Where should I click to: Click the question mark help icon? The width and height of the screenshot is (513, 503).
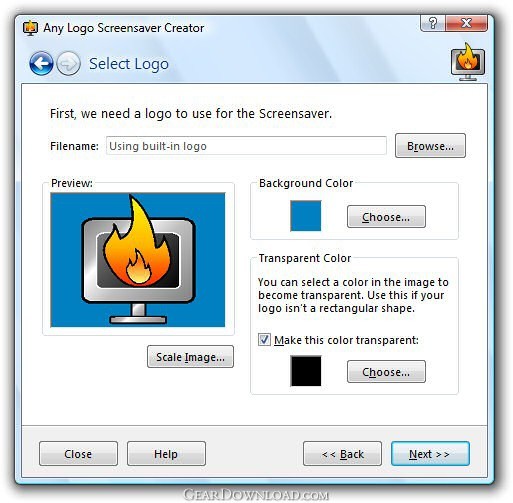(433, 23)
